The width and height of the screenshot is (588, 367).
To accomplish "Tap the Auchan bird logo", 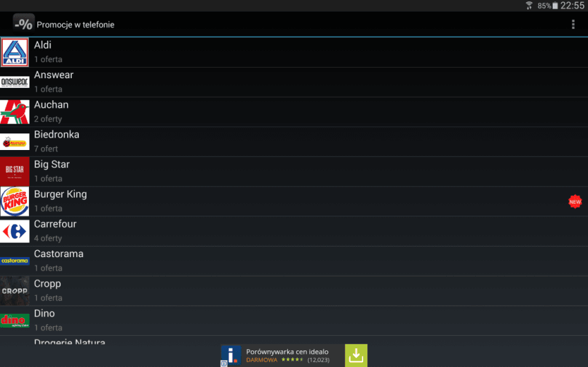I will click(15, 111).
